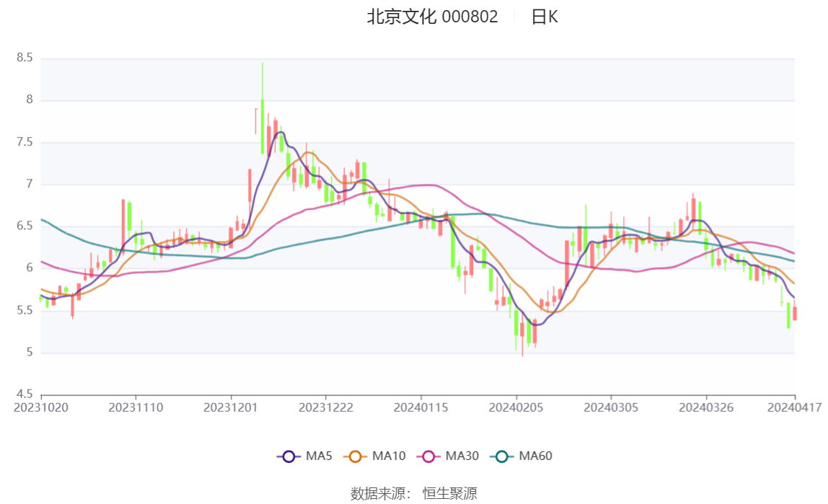Click the 4.5 y-axis price label

click(25, 394)
